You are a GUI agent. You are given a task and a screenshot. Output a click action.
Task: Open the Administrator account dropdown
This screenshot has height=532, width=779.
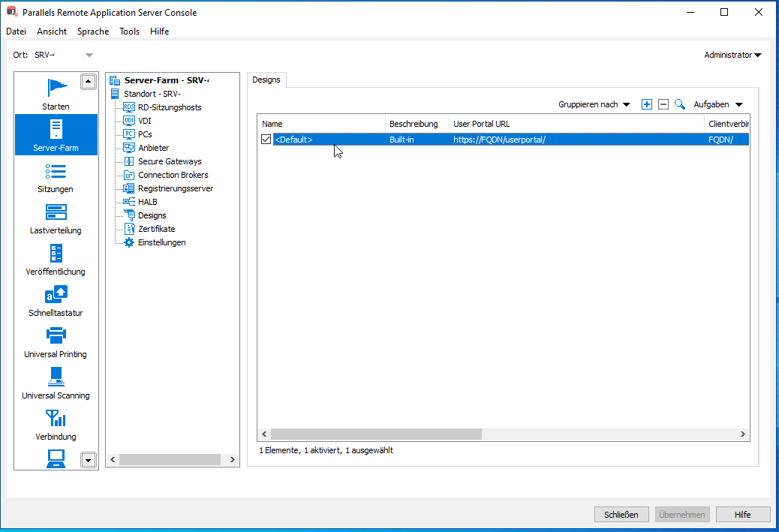[x=732, y=55]
